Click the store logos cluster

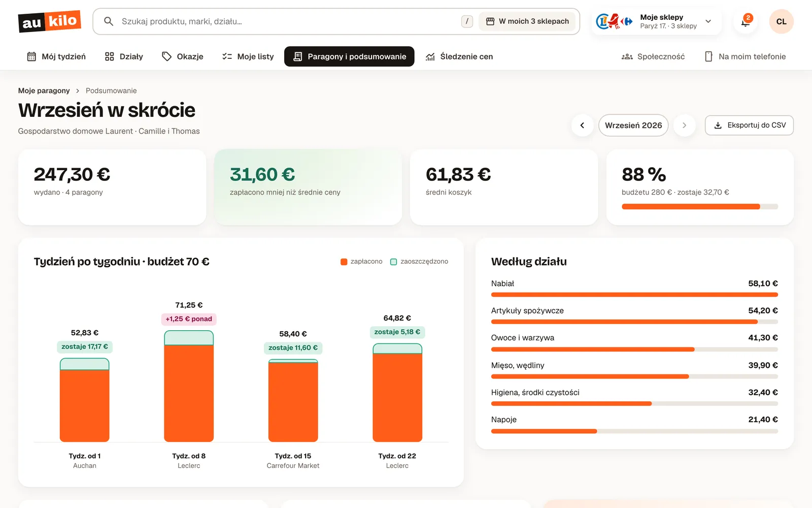point(614,21)
